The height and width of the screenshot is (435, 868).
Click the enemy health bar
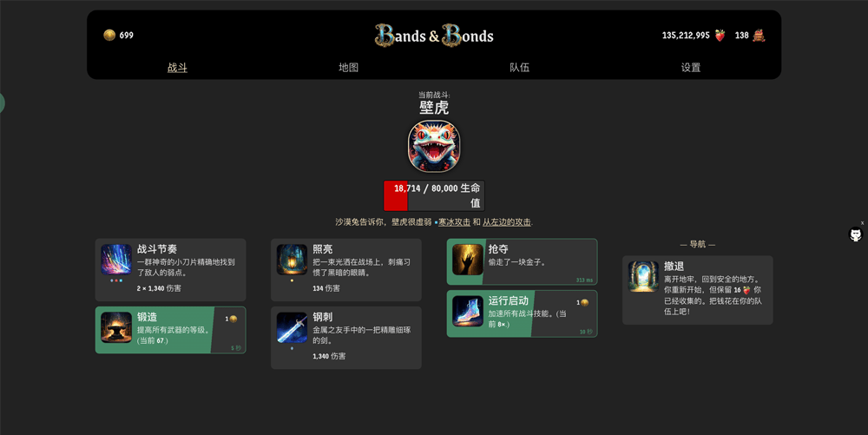pyautogui.click(x=434, y=196)
